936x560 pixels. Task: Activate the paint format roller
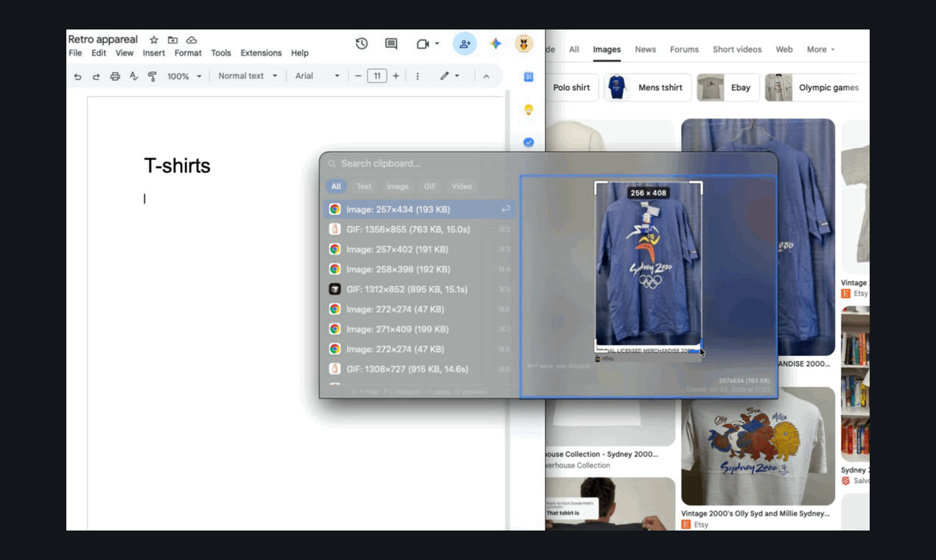153,76
